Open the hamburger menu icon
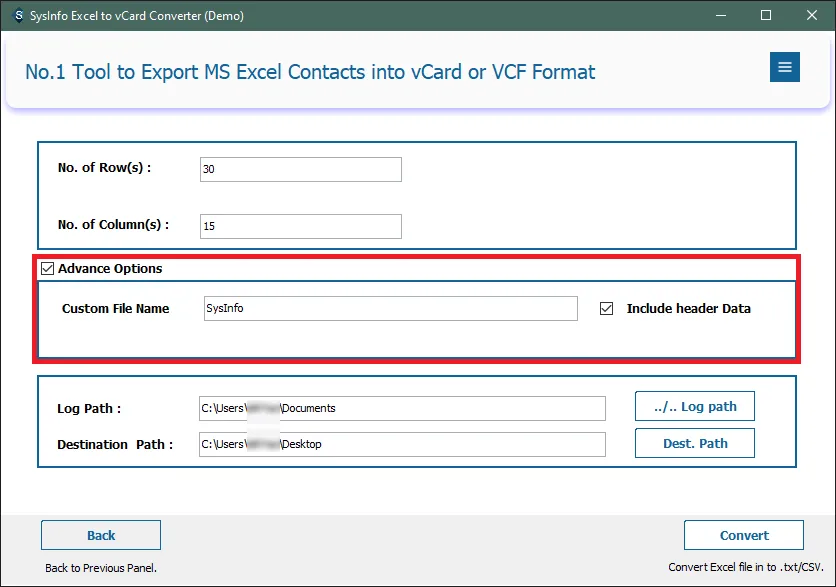836x587 pixels. pyautogui.click(x=784, y=67)
